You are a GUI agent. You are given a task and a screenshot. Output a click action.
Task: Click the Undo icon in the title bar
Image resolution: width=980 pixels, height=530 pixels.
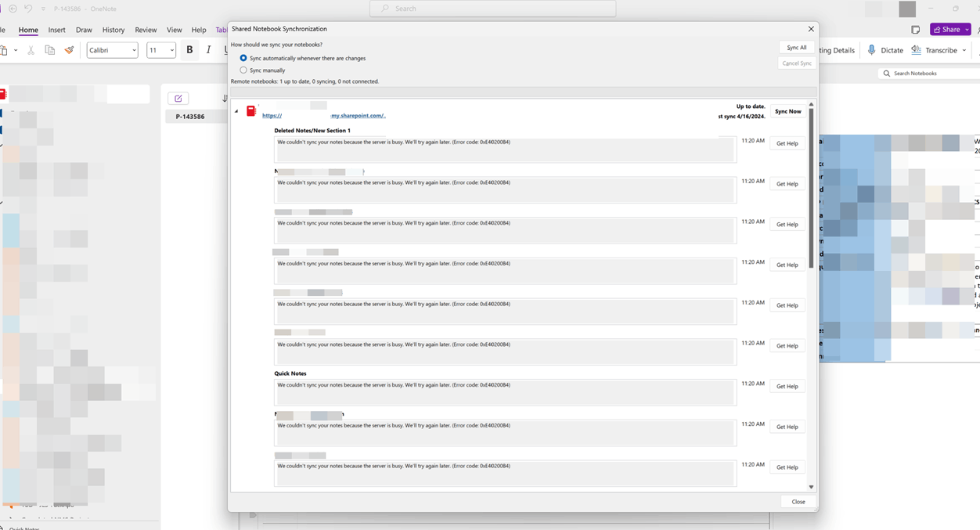coord(28,9)
